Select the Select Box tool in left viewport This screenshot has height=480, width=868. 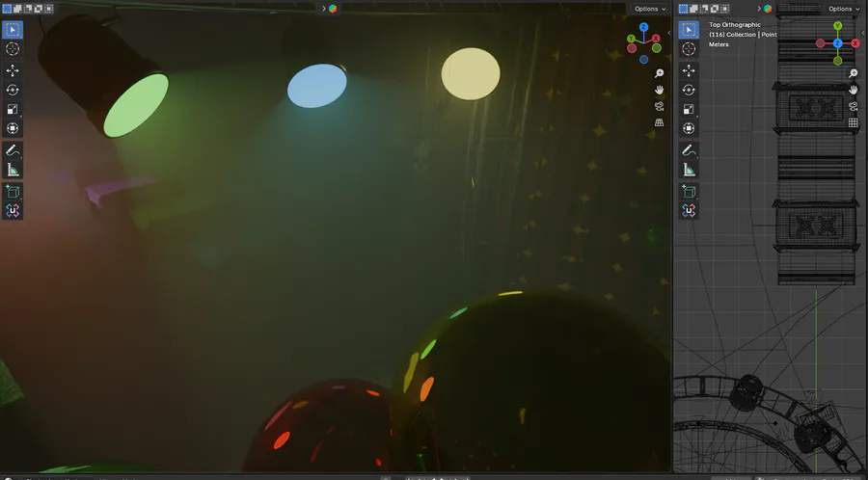click(13, 29)
